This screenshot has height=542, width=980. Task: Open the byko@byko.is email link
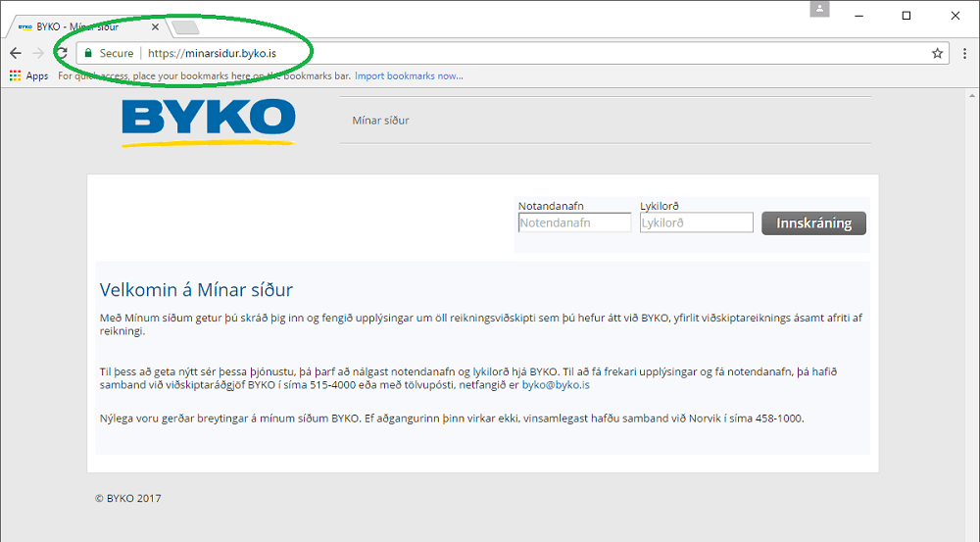(x=556, y=384)
